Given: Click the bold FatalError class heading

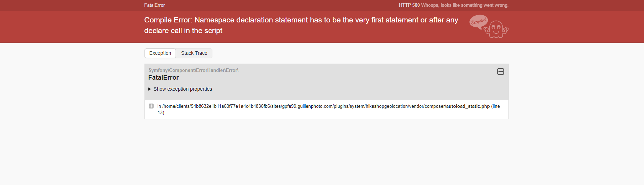Looking at the screenshot, I should [164, 78].
